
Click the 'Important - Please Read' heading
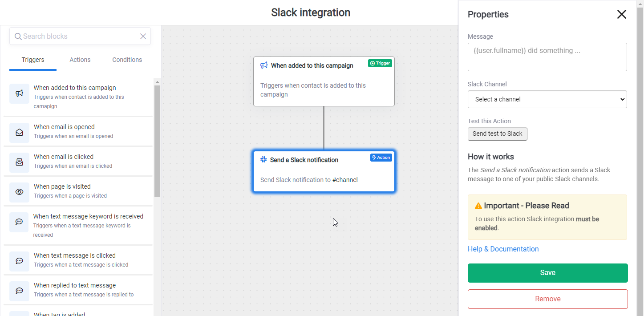527,206
